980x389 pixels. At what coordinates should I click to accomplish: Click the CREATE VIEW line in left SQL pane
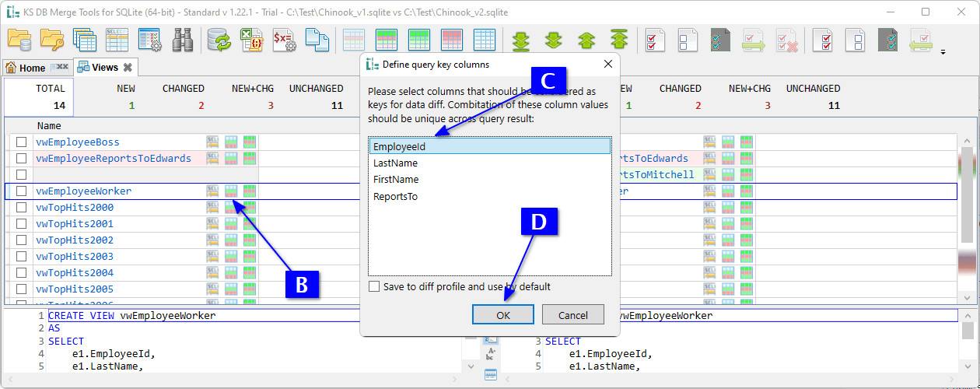click(131, 316)
